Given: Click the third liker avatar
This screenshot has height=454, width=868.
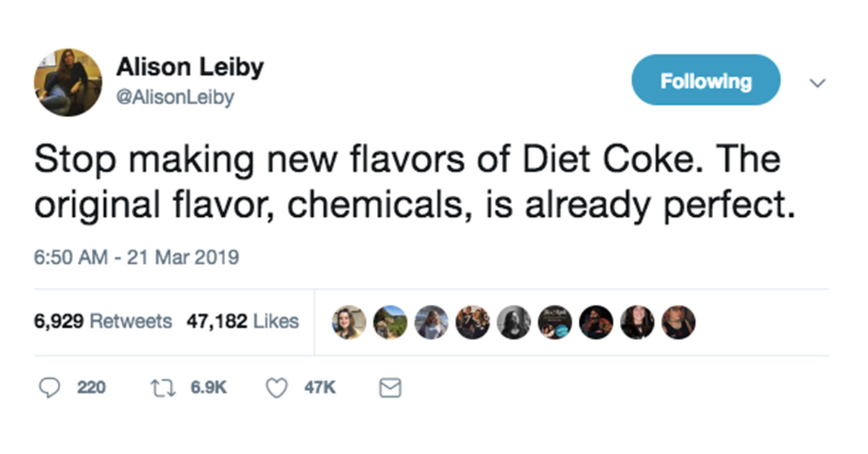Looking at the screenshot, I should coord(431,322).
